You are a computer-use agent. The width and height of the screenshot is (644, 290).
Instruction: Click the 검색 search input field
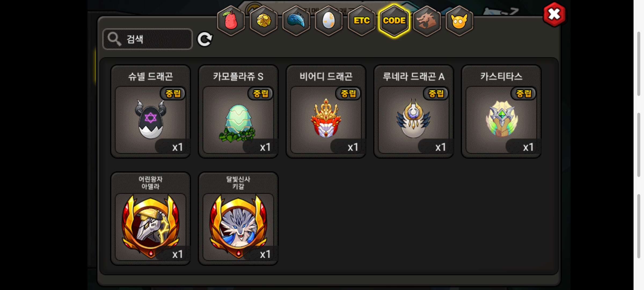pos(148,39)
